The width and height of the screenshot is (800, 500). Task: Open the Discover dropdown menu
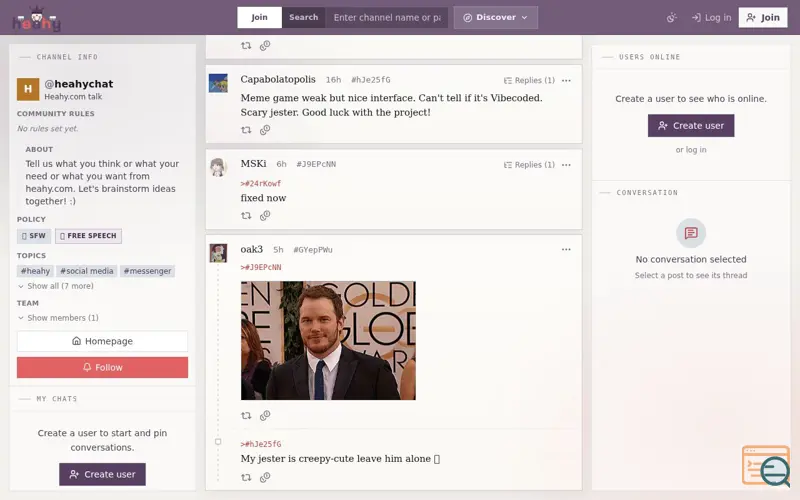coord(495,17)
